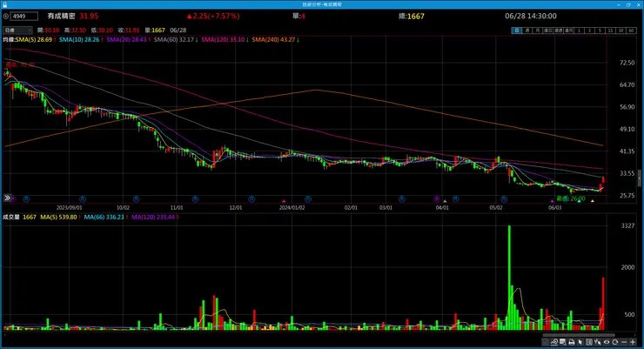Click the print chart icon
Image resolution: width=644 pixels, height=349 pixels.
coord(571,342)
